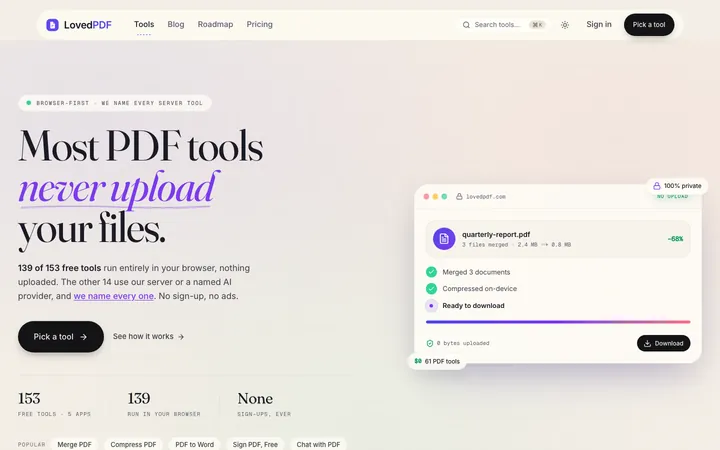Open the Pricing nav link
Image resolution: width=720 pixels, height=450 pixels.
tap(259, 24)
